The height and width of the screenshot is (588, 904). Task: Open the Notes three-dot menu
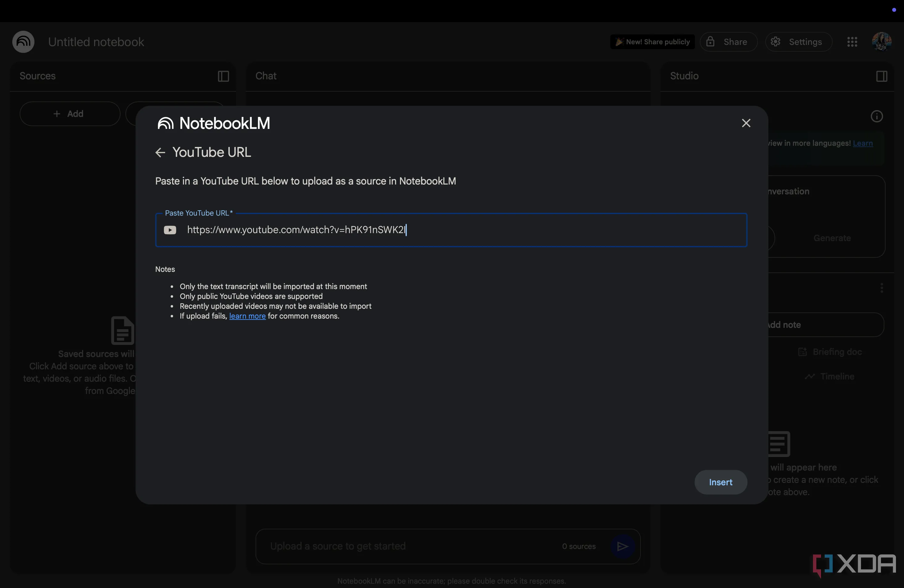pos(881,288)
